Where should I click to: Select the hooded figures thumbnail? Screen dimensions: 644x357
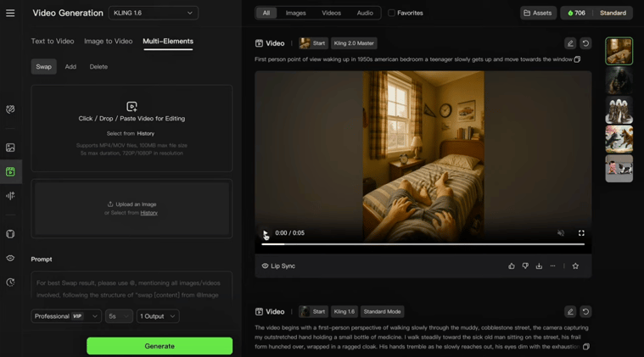click(x=619, y=110)
